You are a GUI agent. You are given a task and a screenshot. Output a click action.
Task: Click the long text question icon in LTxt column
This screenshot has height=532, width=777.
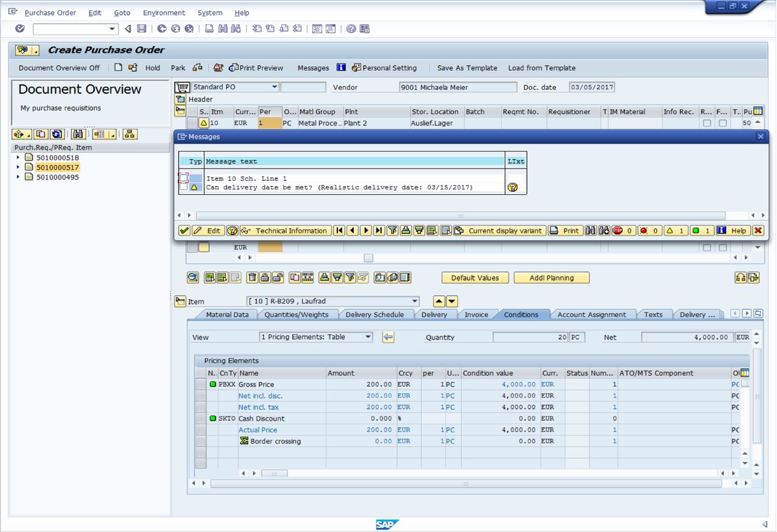(513, 187)
